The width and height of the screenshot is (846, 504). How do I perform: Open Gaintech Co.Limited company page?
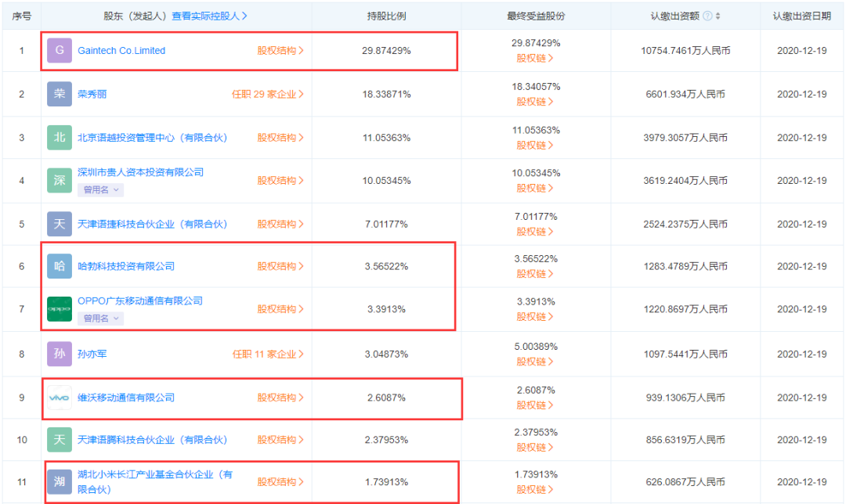[121, 51]
